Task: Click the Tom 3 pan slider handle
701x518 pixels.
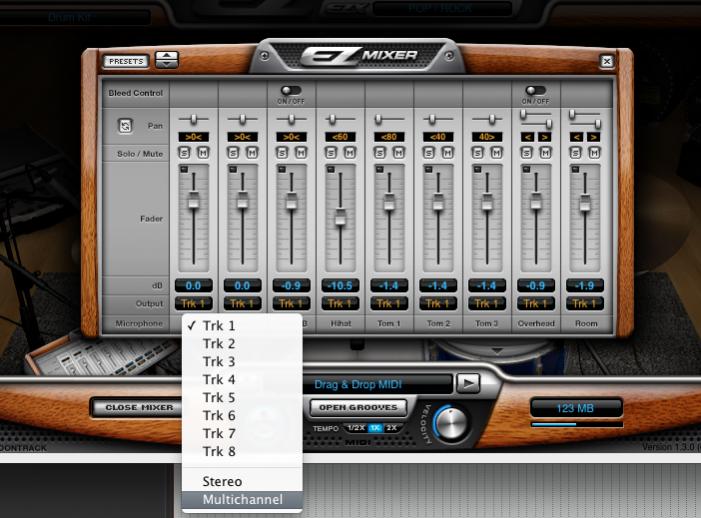Action: [x=492, y=119]
